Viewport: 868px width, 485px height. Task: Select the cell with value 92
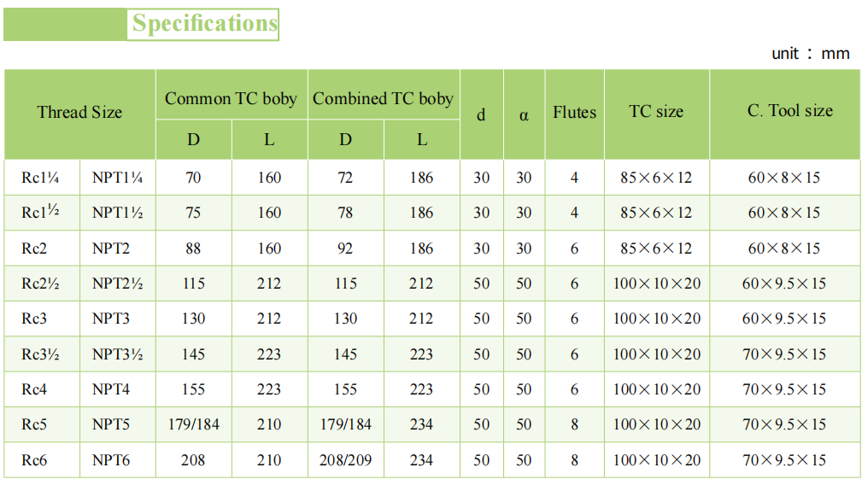click(x=345, y=248)
